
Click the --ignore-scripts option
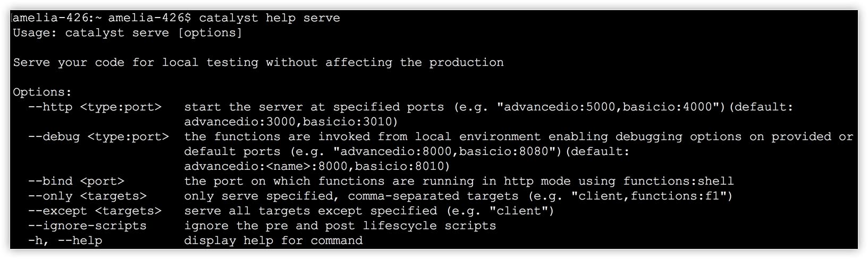click(87, 226)
